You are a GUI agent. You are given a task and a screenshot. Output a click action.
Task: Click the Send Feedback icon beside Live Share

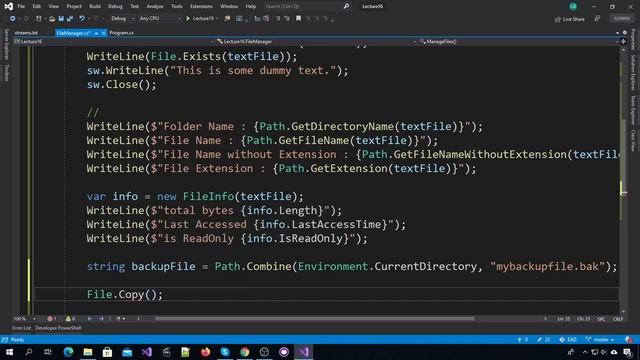597,19
